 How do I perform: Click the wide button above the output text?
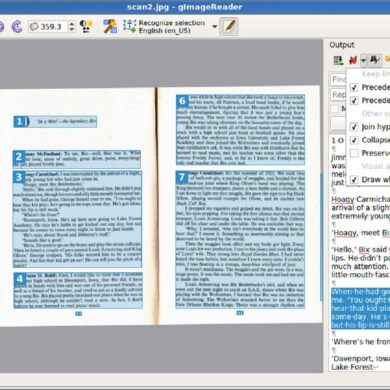338,123
